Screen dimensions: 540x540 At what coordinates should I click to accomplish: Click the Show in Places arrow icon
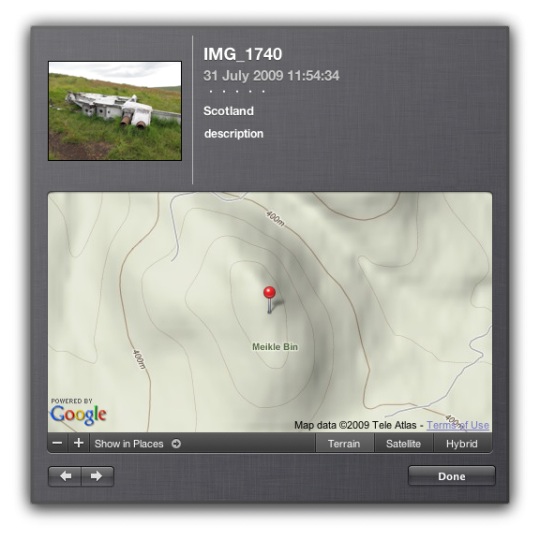click(176, 444)
